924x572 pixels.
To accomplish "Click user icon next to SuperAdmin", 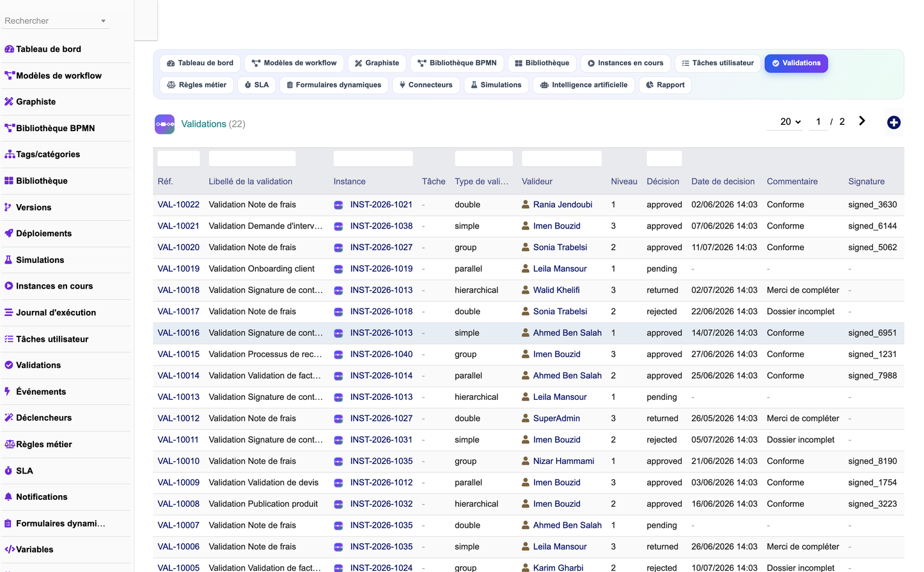I will 526,418.
